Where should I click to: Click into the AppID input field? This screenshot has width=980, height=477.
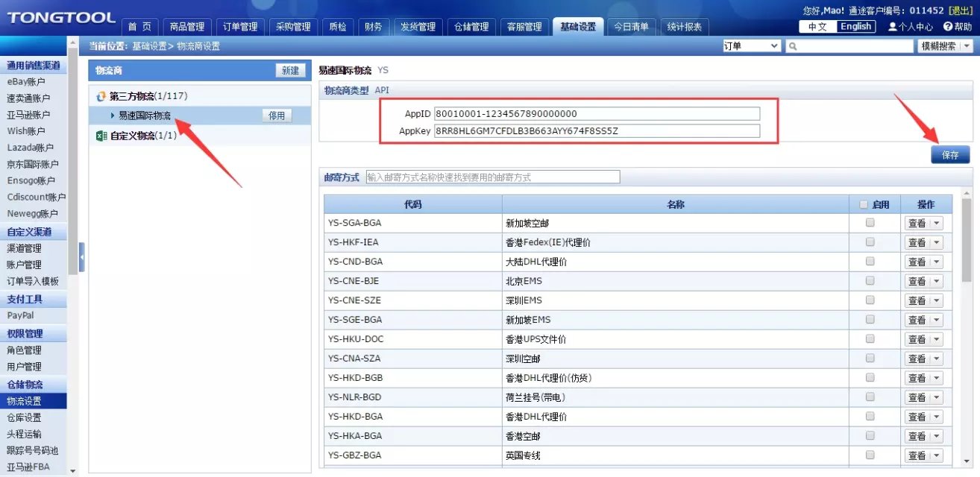(x=597, y=114)
